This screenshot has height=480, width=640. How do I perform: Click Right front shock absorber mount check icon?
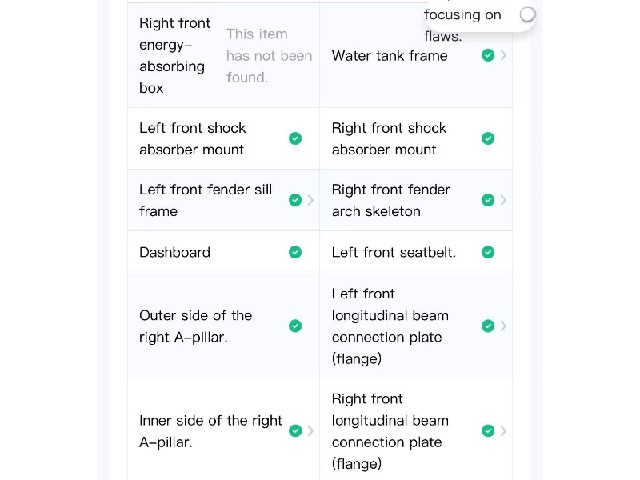488,138
